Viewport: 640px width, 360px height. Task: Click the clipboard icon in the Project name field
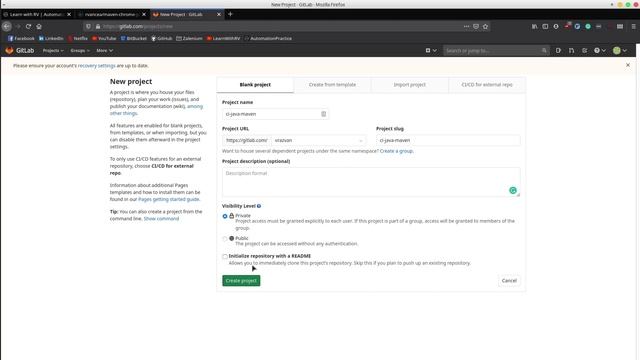[x=324, y=114]
